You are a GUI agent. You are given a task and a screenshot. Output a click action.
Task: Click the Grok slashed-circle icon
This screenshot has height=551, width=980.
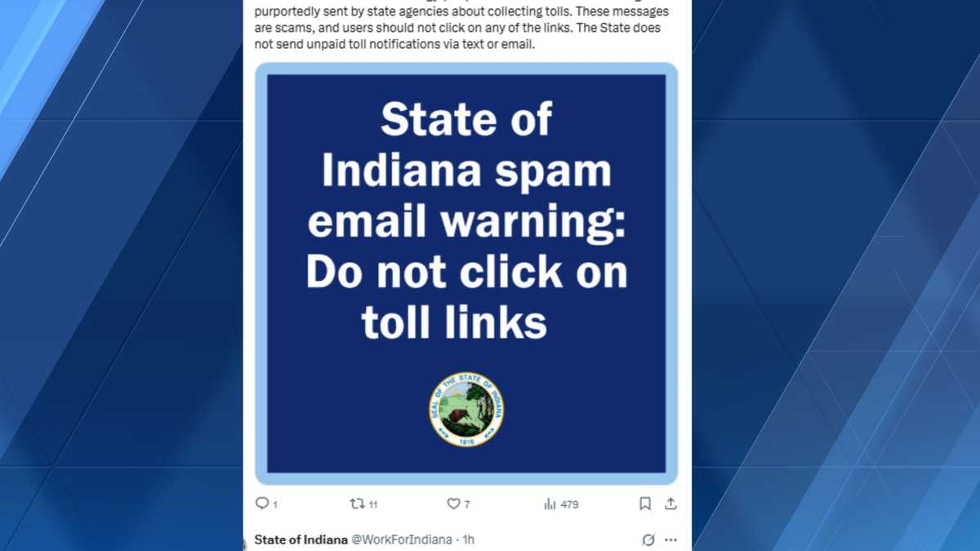click(648, 540)
